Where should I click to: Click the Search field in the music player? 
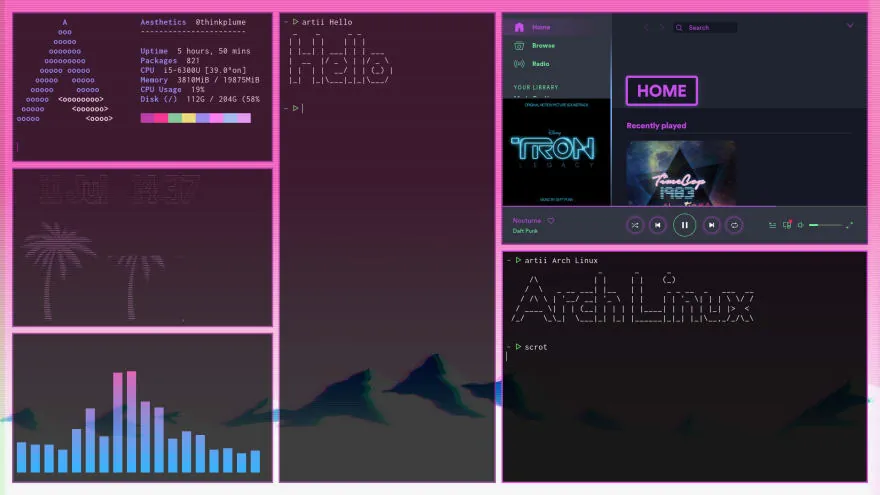[705, 28]
